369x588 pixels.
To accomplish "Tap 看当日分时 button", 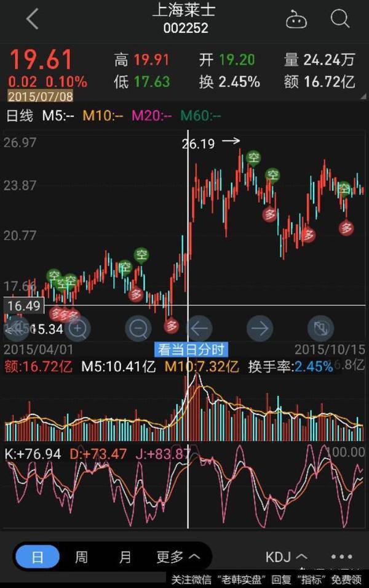I will click(x=191, y=350).
